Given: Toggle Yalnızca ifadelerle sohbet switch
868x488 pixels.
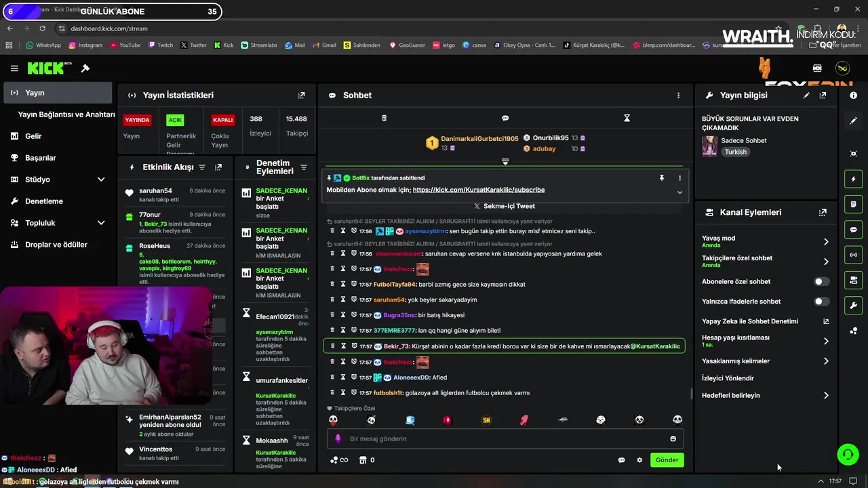Looking at the screenshot, I should (x=821, y=302).
